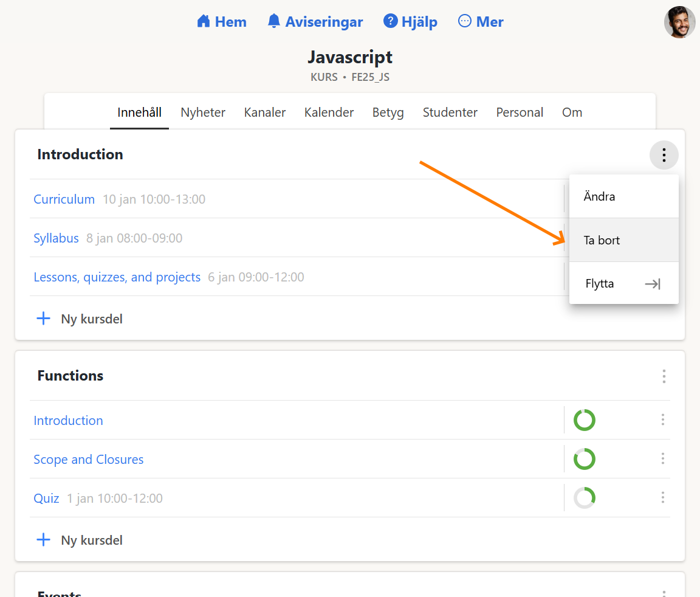The height and width of the screenshot is (597, 700).
Task: Open the Mer ellipsis menu
Action: tap(465, 22)
